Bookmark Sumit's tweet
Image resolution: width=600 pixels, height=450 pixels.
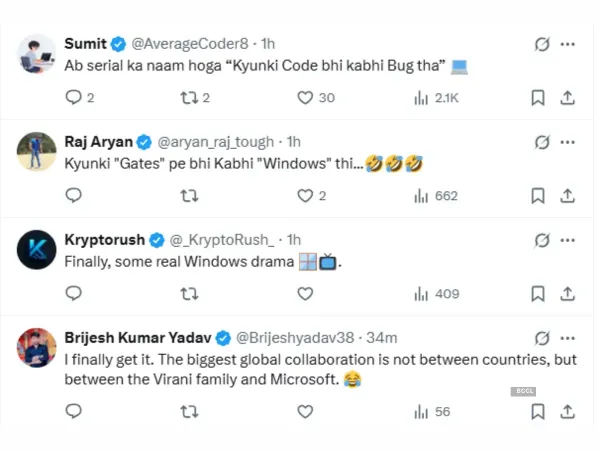pyautogui.click(x=537, y=97)
